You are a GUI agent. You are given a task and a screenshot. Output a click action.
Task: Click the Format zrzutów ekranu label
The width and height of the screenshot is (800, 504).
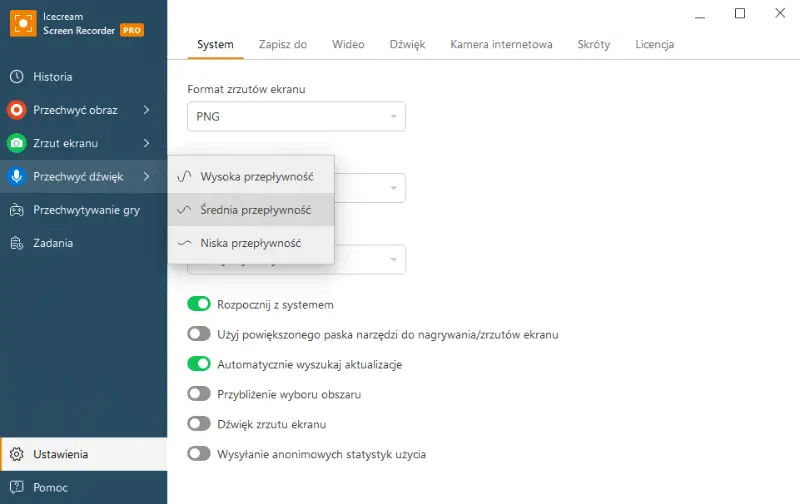click(x=246, y=89)
